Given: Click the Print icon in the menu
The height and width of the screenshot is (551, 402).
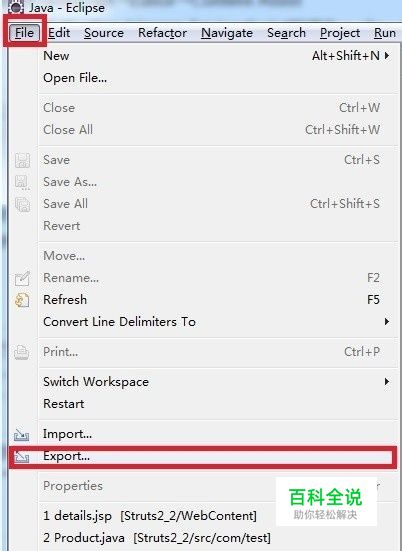Looking at the screenshot, I should point(22,352).
